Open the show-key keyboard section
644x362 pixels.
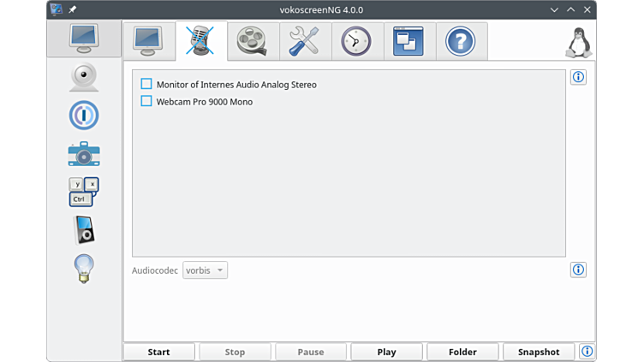point(84,192)
